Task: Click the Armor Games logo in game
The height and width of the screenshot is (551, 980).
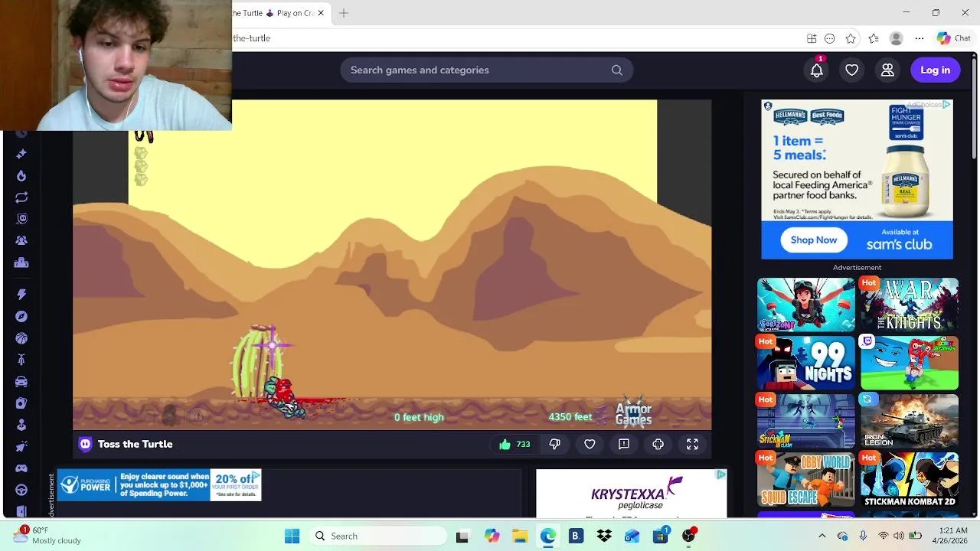Action: 633,412
